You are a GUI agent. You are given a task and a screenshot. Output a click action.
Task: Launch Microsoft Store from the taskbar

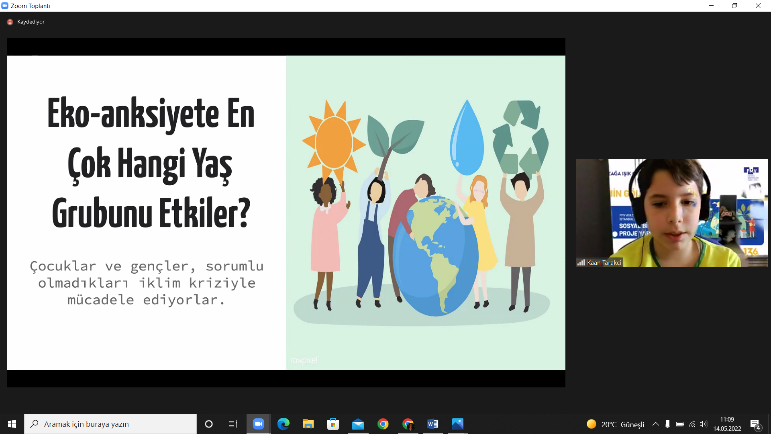tap(333, 424)
